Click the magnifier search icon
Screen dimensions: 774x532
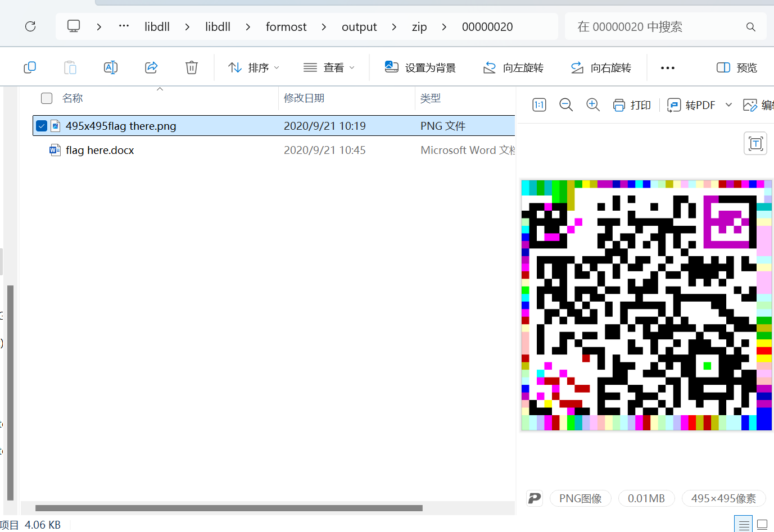tap(751, 27)
